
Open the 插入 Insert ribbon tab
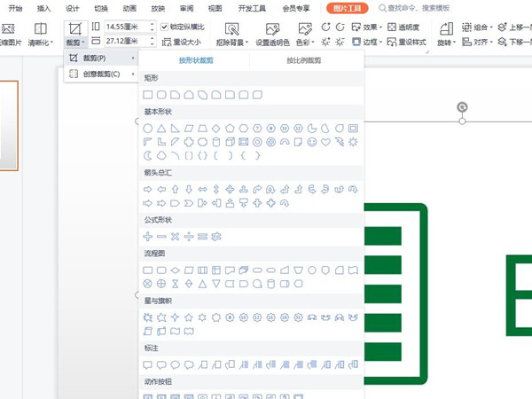[x=44, y=8]
